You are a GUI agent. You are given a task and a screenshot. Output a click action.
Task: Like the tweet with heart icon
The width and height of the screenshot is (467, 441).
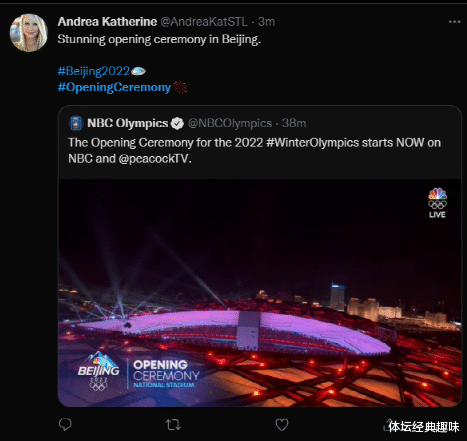click(x=282, y=425)
